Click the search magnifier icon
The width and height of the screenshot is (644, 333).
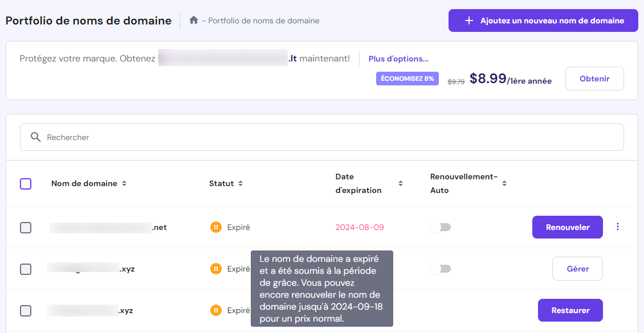click(x=36, y=137)
